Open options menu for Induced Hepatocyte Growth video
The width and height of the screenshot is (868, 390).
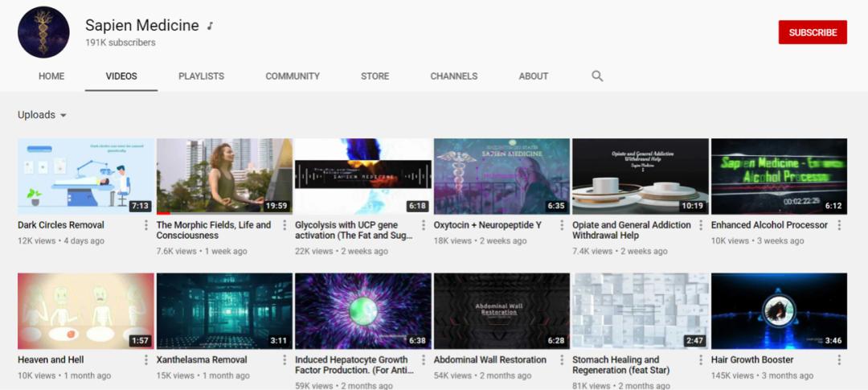tap(424, 359)
